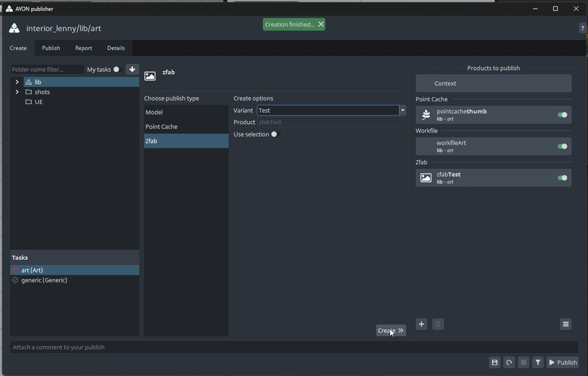Viewport: 588px width, 376px height.
Task: Click the zfab thumbnail image icon
Action: click(150, 76)
